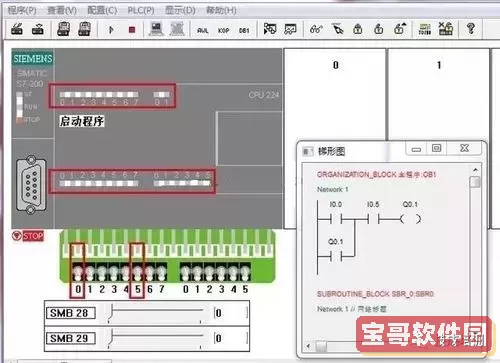Image resolution: width=500 pixels, height=363 pixels.
Task: Click the paste program OB1 icon left of the paste DB1 icon
Action: pyautogui.click(x=63, y=29)
